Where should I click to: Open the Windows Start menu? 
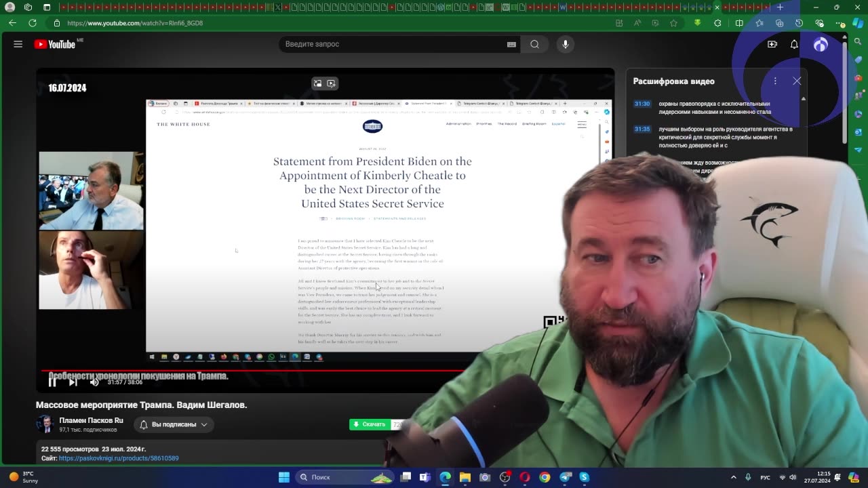284,477
